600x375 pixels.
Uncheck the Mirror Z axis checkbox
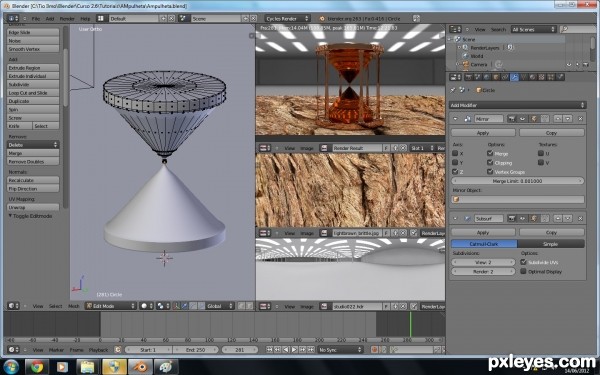point(455,171)
